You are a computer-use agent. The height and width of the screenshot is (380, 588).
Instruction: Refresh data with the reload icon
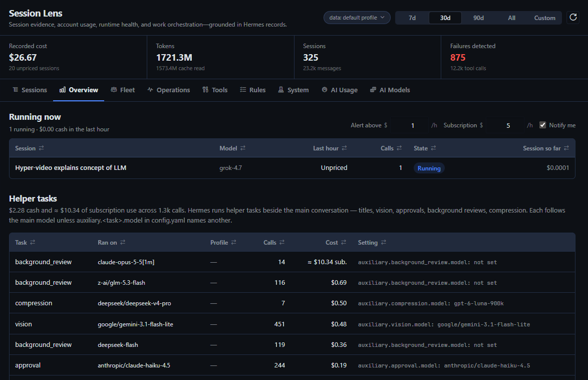click(x=573, y=17)
